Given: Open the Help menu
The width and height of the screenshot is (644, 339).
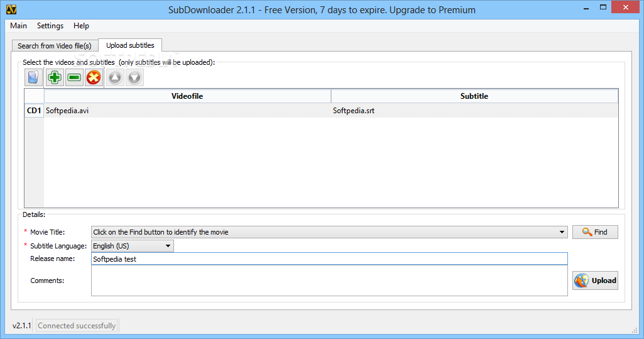Looking at the screenshot, I should (81, 26).
